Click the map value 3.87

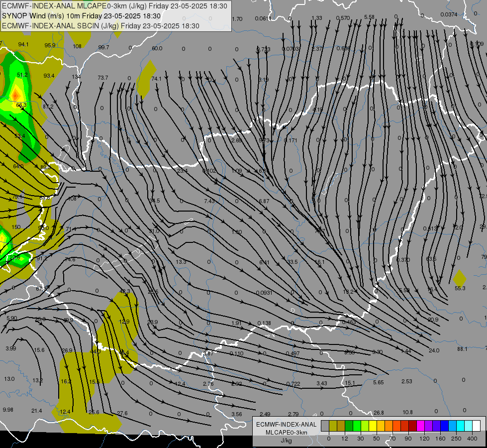tap(208, 353)
